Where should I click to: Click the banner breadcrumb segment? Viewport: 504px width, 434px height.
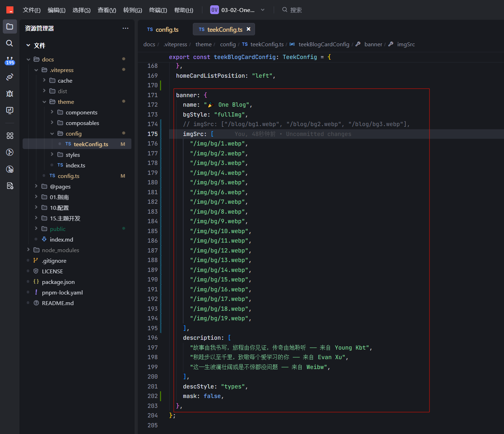click(373, 44)
